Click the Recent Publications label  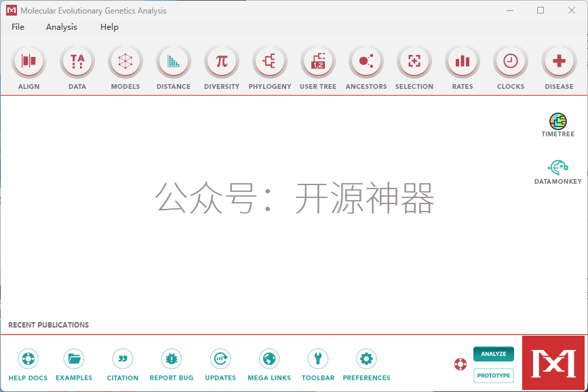coord(48,325)
